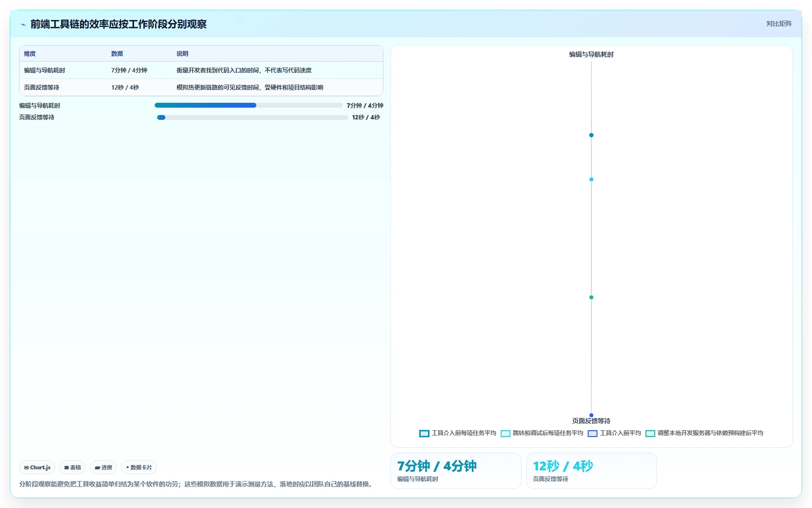Click the light cyan chart data point
Screen dimensions: 812x508
point(591,180)
